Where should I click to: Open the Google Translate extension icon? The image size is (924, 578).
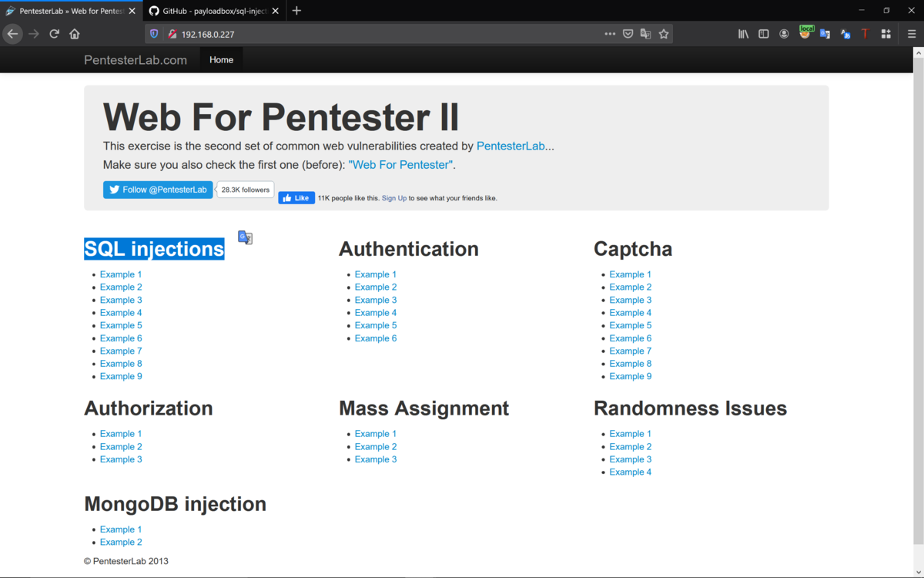point(825,34)
